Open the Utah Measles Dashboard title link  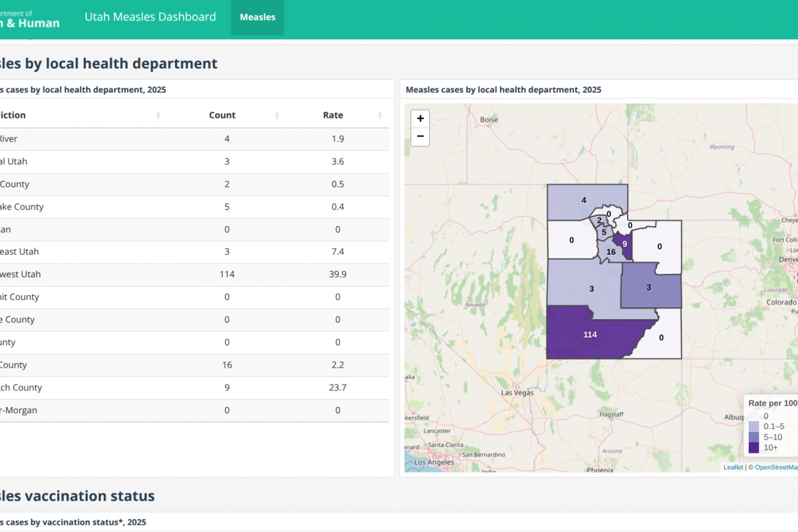150,17
